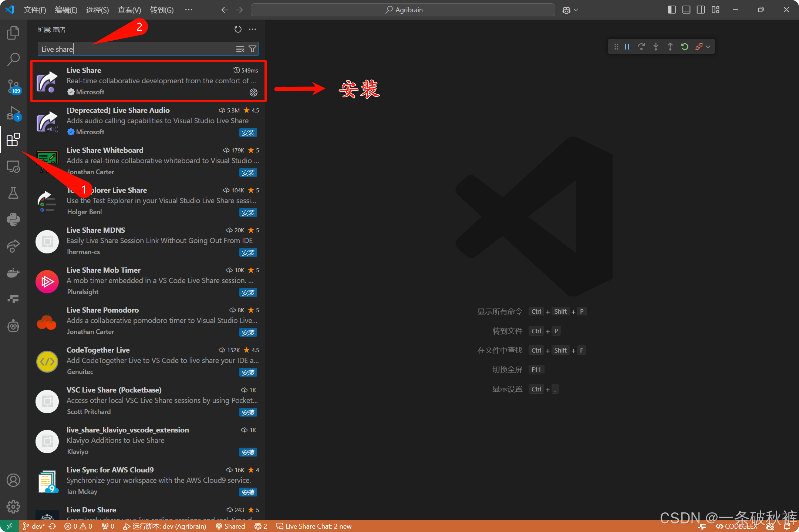Open the 编辑(E) menu
This screenshot has width=799, height=532.
(x=66, y=10)
